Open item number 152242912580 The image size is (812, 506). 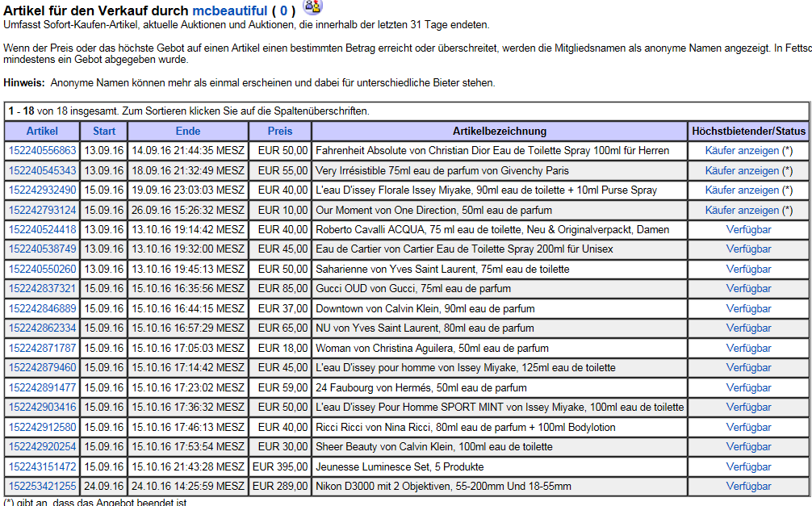click(x=43, y=427)
